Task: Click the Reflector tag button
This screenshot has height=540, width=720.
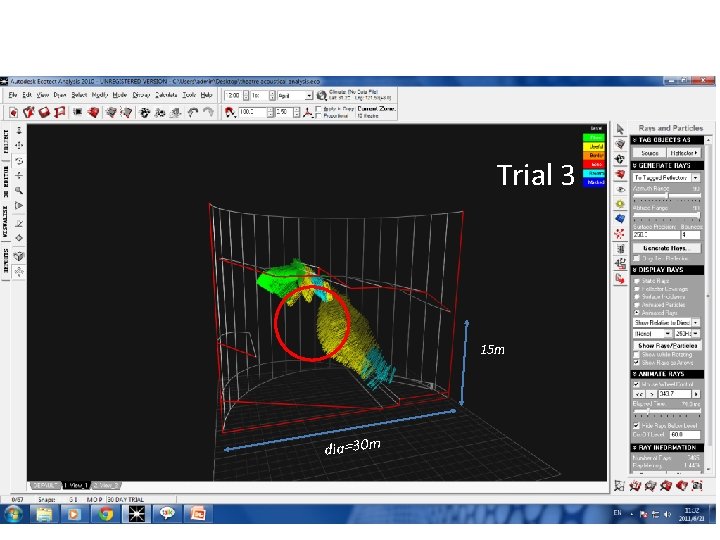Action: point(684,153)
